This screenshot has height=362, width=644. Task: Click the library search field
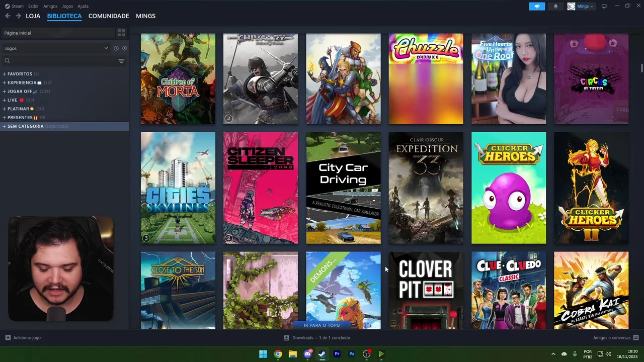tap(59, 61)
